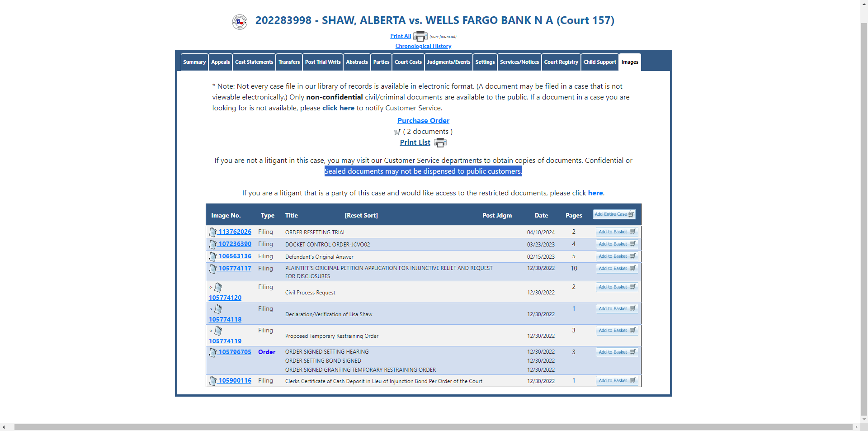Add Plaintiff's Original Petition to basket
Viewport: 868px width, 431px height.
tap(617, 269)
